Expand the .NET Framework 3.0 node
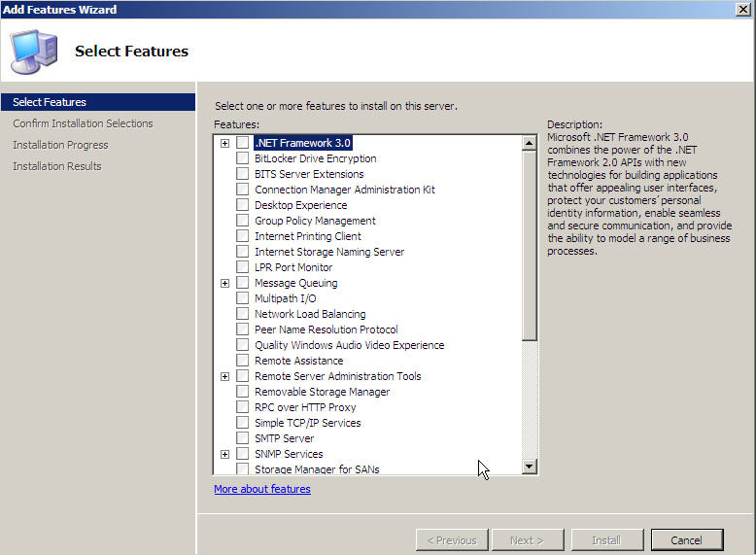 [224, 143]
